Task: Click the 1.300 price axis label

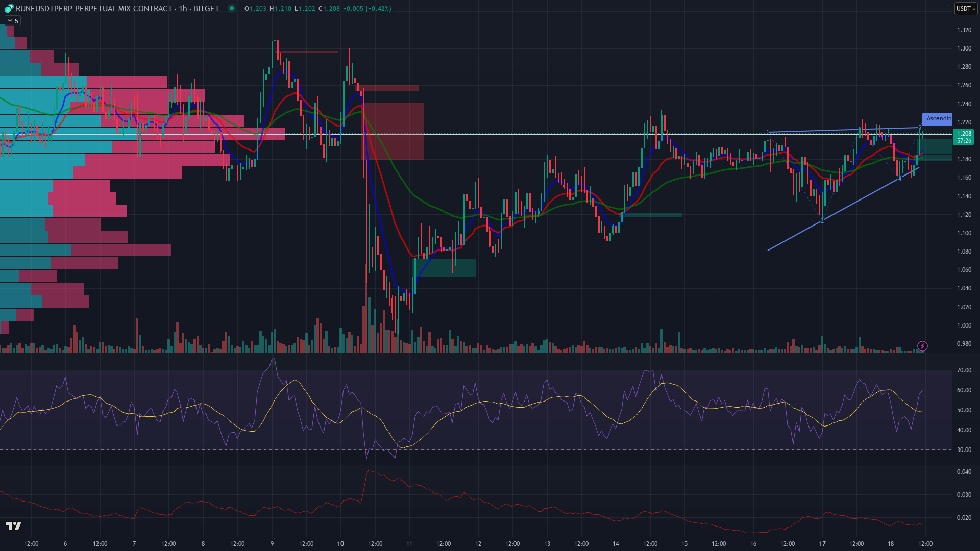Action: pos(964,48)
